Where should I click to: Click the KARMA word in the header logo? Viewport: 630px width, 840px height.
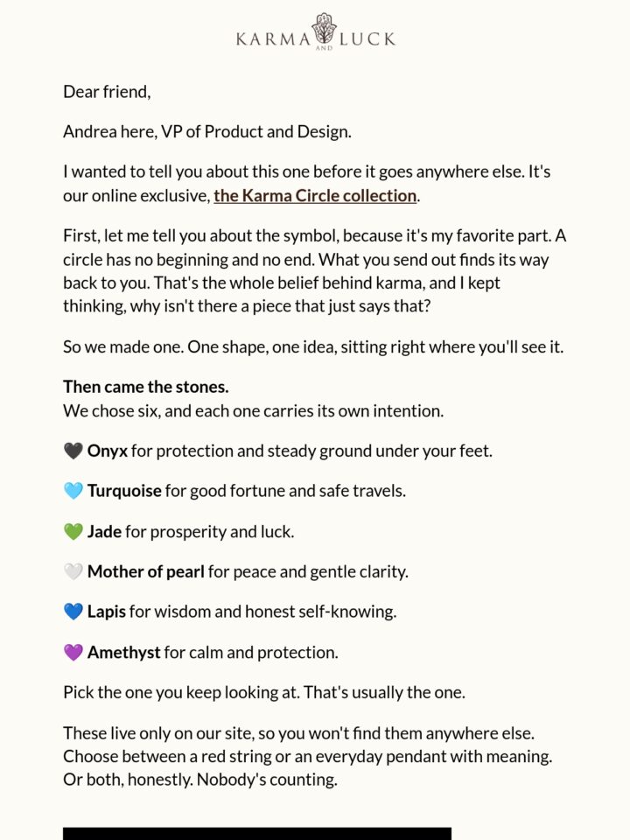273,39
